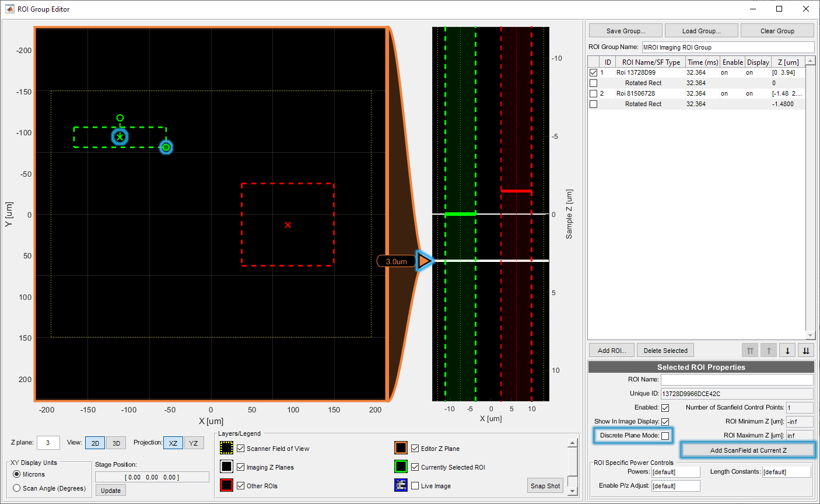Viewport: 820px width, 504px height.
Task: Click the Powers input field
Action: pyautogui.click(x=675, y=472)
